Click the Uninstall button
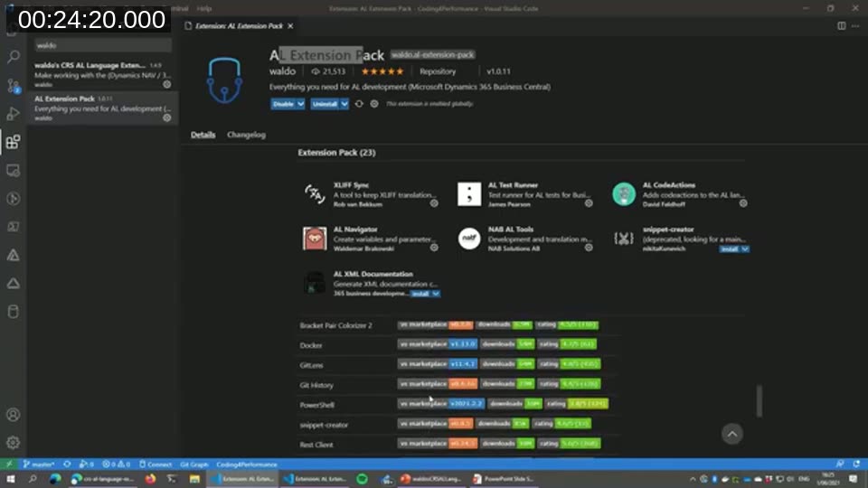 tap(325, 103)
